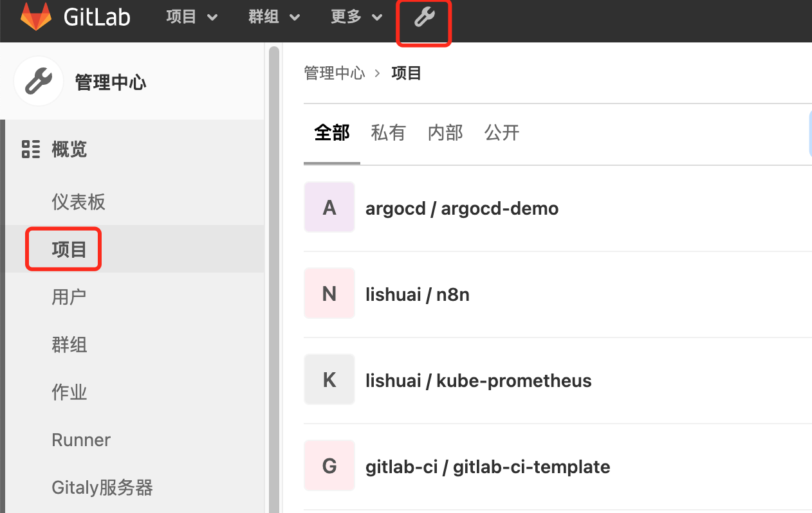Expand the 群组 dropdown menu
812x513 pixels.
coord(273,17)
